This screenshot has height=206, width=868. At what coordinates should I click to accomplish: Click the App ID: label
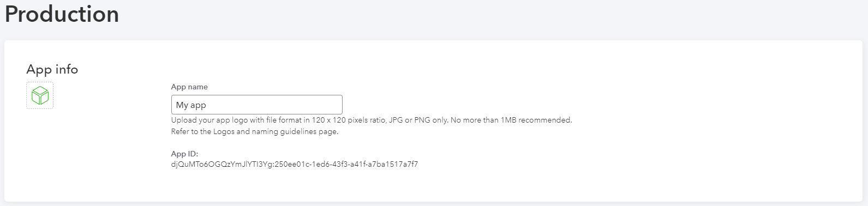coord(184,154)
